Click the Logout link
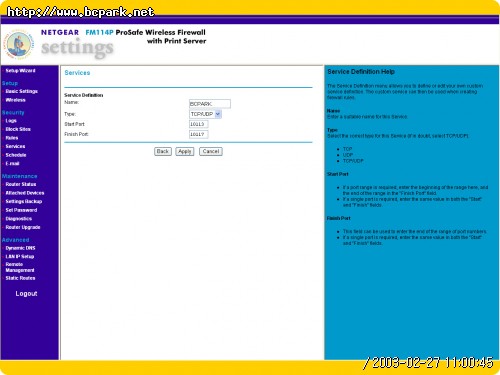This screenshot has height=375, width=500. [x=26, y=294]
